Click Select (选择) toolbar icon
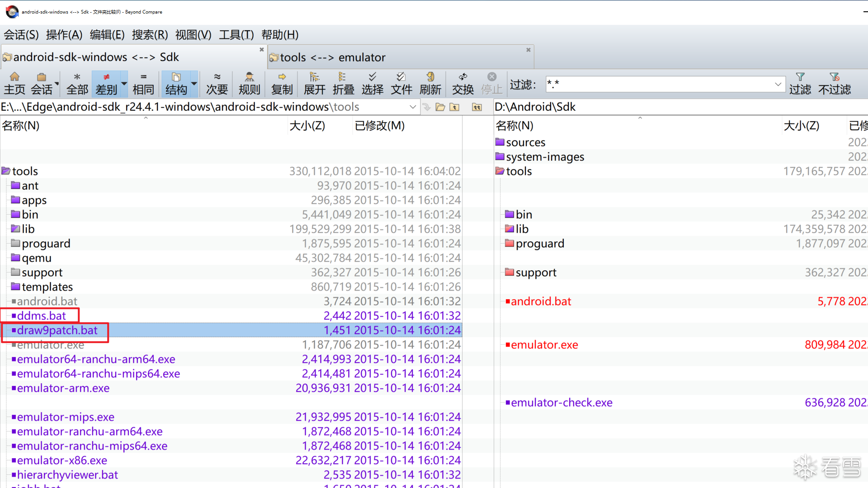 [373, 84]
